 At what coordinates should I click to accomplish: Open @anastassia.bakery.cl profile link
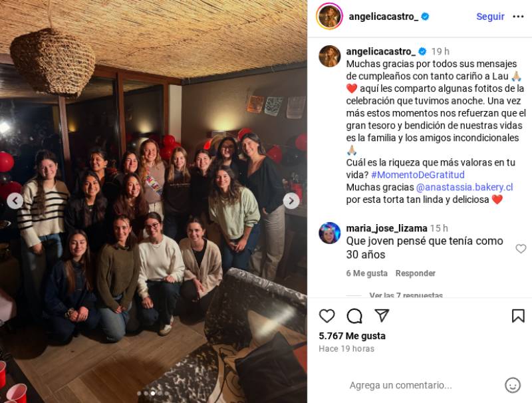pos(464,187)
